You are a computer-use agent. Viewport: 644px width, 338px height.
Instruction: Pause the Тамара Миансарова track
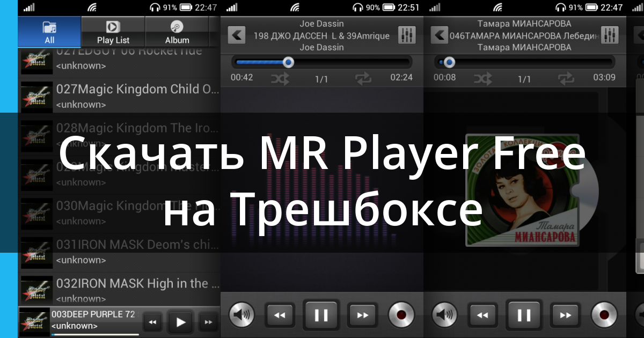(524, 314)
